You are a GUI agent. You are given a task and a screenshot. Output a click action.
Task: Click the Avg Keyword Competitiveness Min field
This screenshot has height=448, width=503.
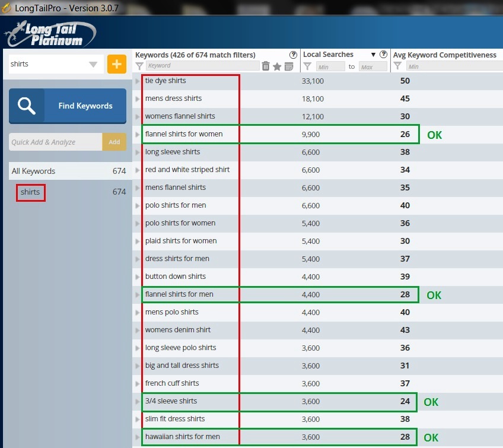[x=454, y=66]
